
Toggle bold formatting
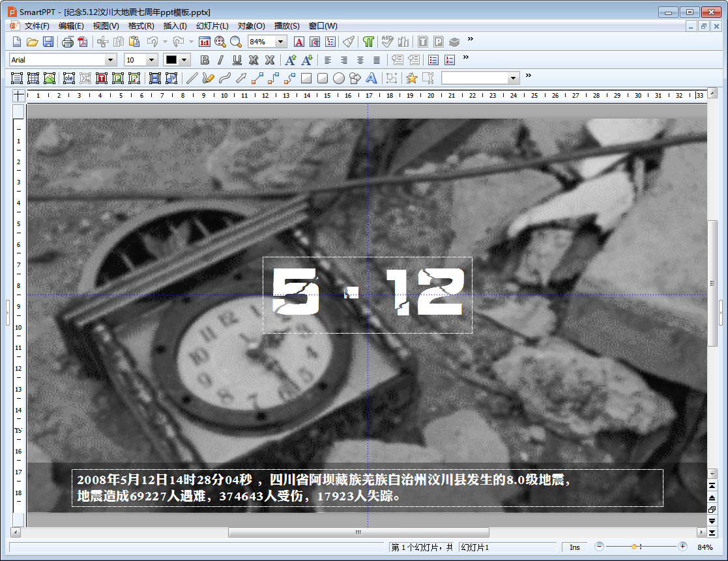tap(204, 60)
